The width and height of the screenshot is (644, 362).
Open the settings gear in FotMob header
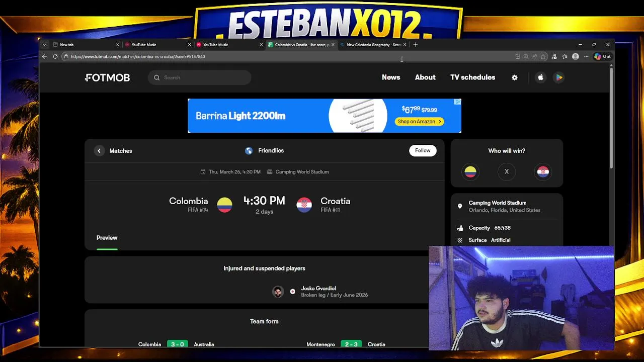[514, 77]
